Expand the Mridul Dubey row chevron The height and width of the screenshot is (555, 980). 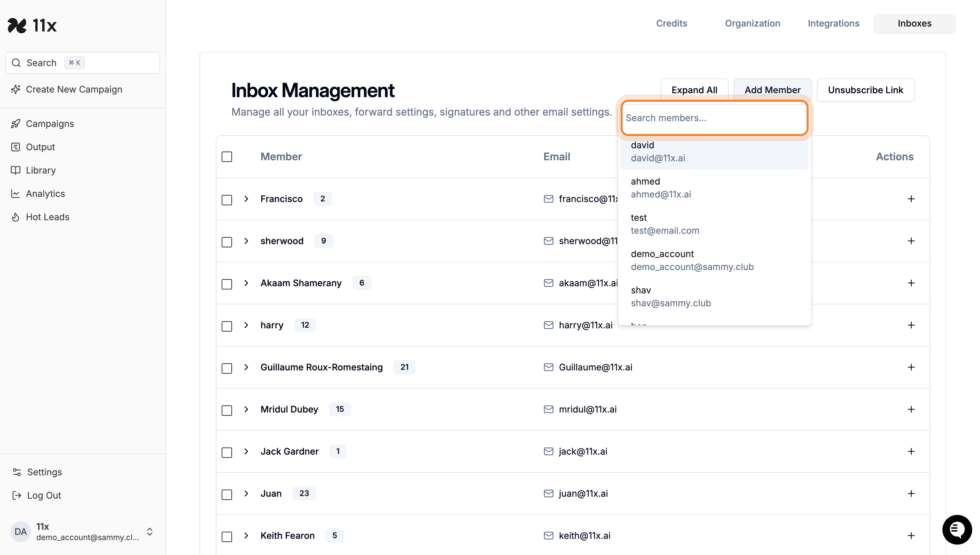[x=246, y=409]
